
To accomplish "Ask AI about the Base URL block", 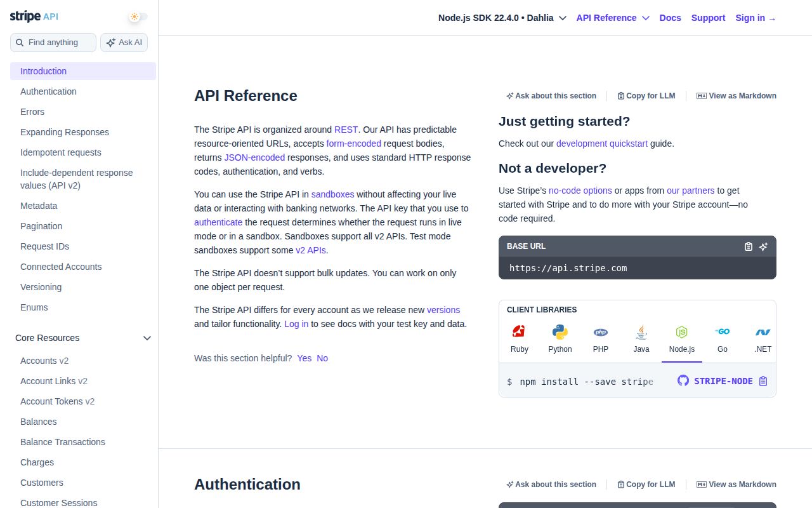I will click(764, 246).
